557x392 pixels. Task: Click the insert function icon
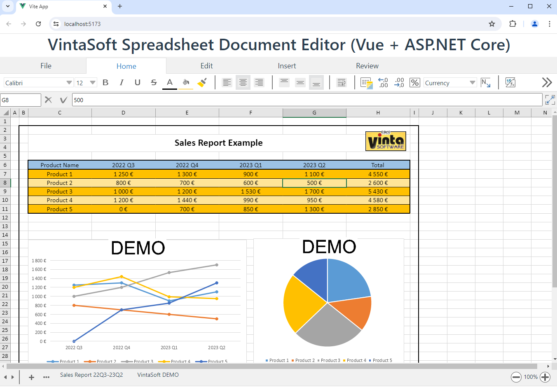click(x=510, y=83)
